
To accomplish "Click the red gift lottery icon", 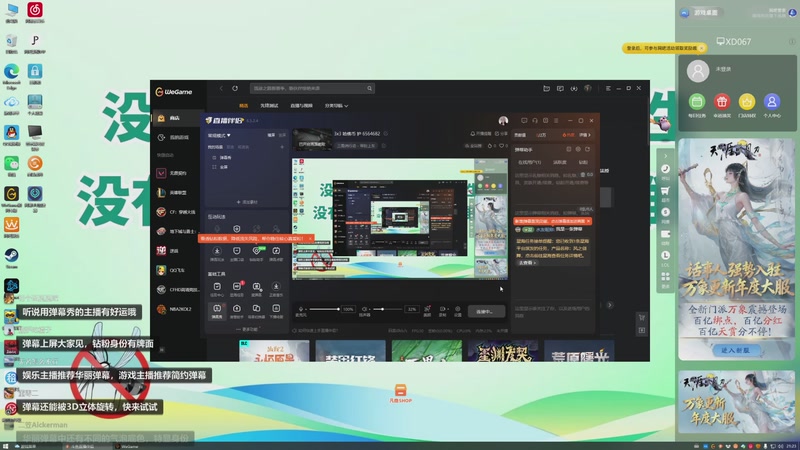I will click(721, 102).
